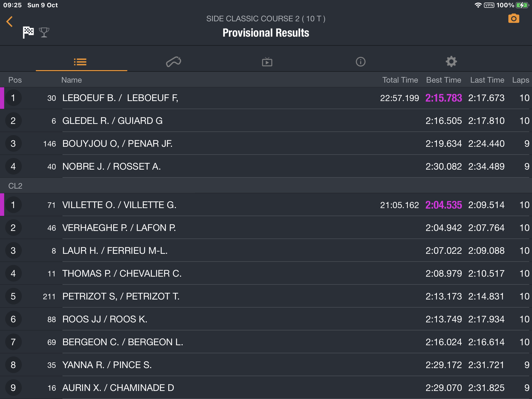This screenshot has width=532, height=399.
Task: Select the checkered flag results icon
Action: tap(28, 32)
